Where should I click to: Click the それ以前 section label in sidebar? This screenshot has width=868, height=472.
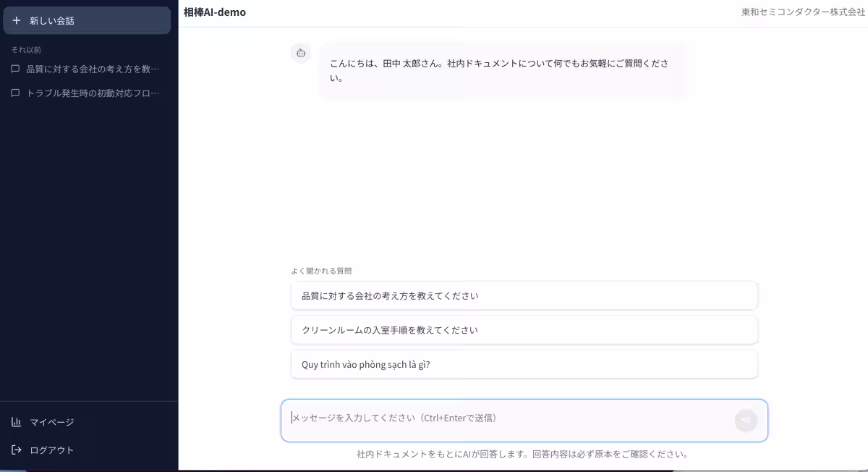pos(26,50)
